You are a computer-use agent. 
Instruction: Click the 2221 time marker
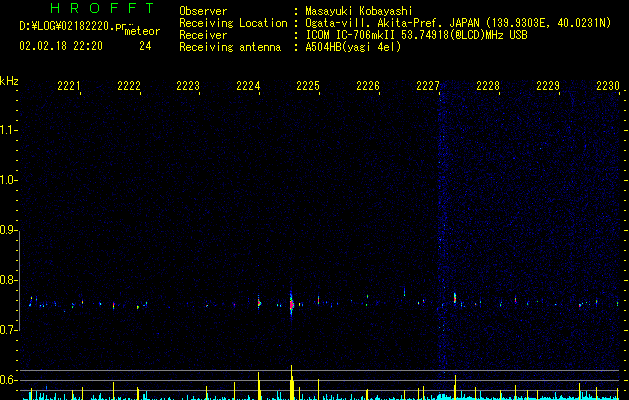pos(69,86)
